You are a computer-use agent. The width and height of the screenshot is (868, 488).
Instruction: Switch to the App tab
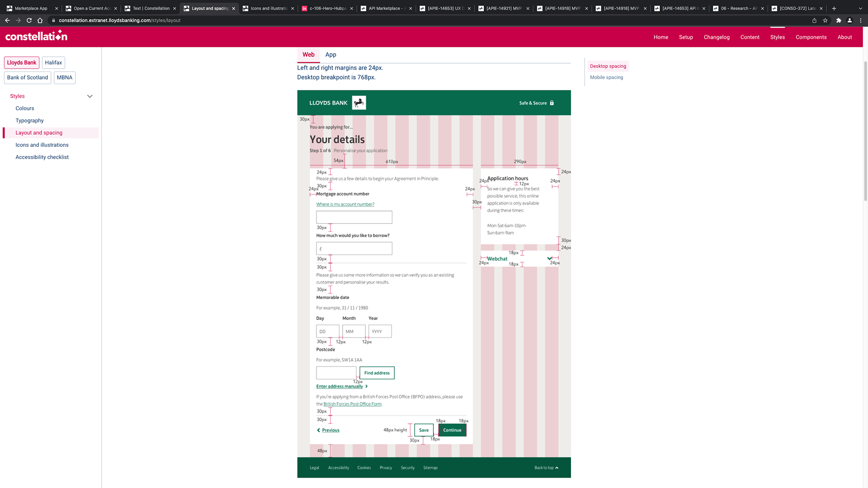click(x=330, y=55)
